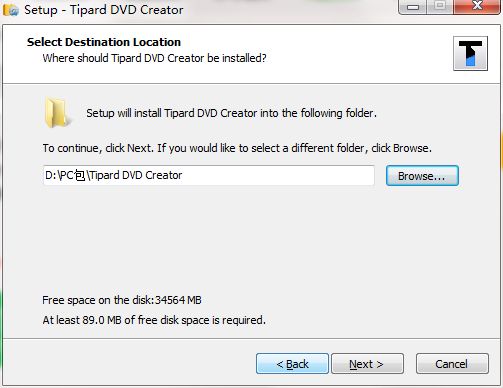Click the 'Setup will install Tipard DVD Creator' message
This screenshot has width=503, height=388.
231,113
